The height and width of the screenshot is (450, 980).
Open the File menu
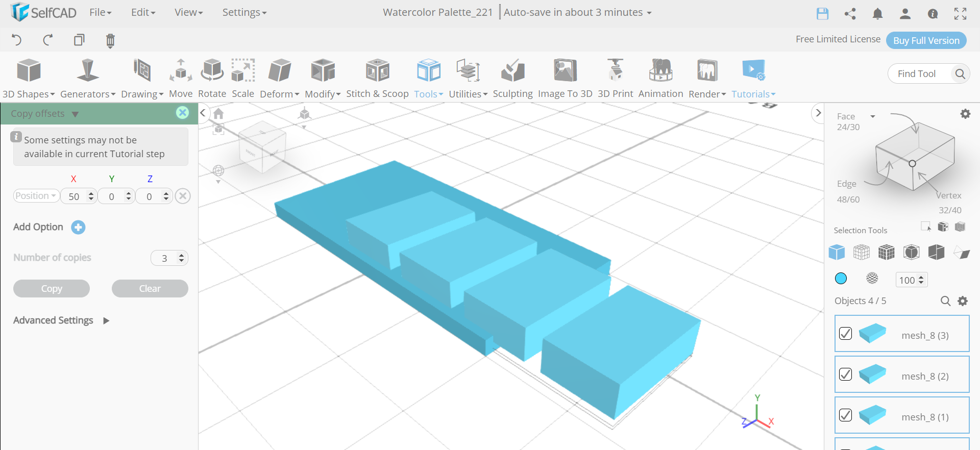pyautogui.click(x=100, y=12)
